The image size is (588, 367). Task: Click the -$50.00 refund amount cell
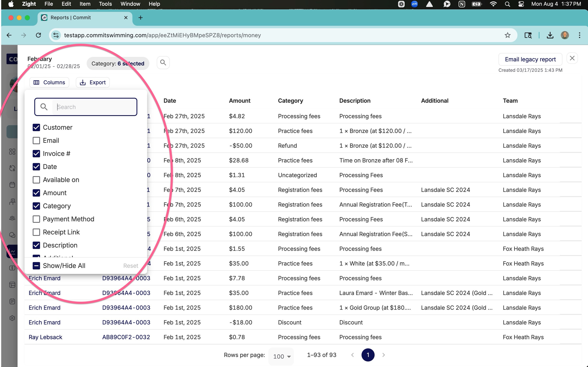click(241, 146)
